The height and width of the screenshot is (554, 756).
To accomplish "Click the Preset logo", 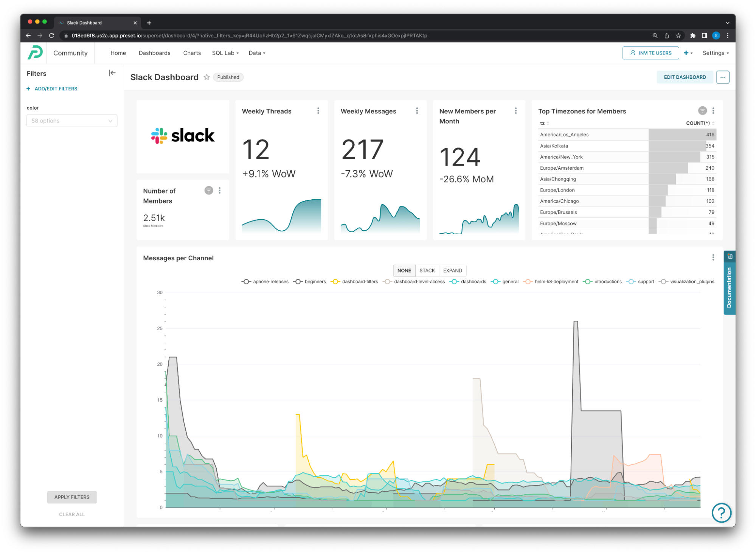I will point(35,53).
